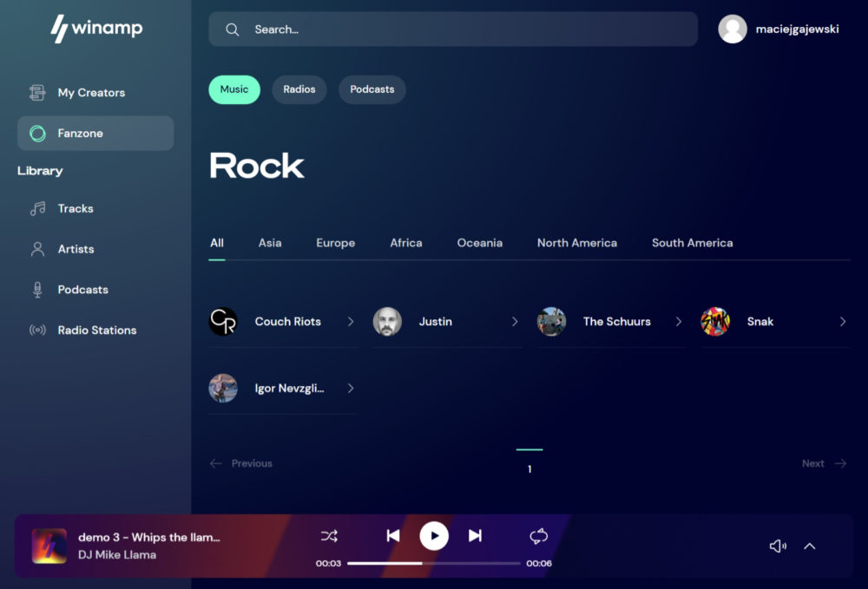Click the demo 3 - Whips the llam... title
The width and height of the screenshot is (868, 589).
[149, 537]
